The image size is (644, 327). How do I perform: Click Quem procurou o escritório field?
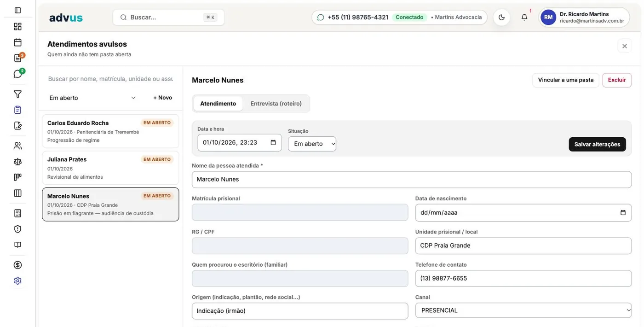(x=300, y=278)
